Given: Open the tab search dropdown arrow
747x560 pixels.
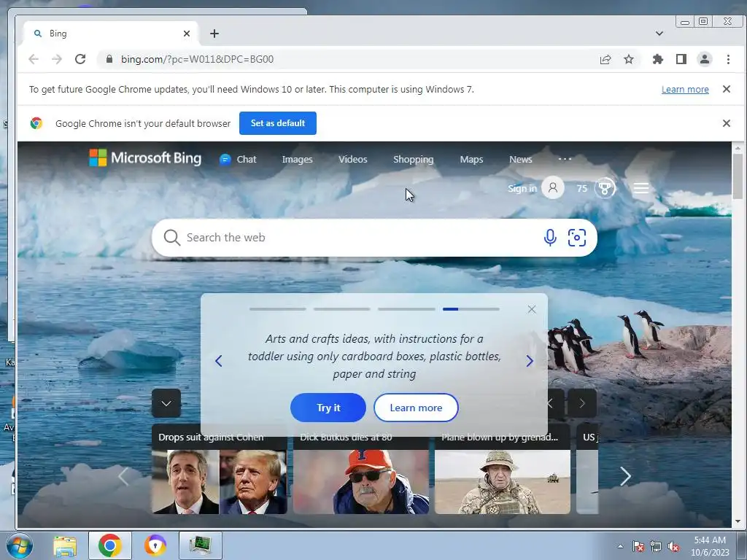Looking at the screenshot, I should coord(659,34).
